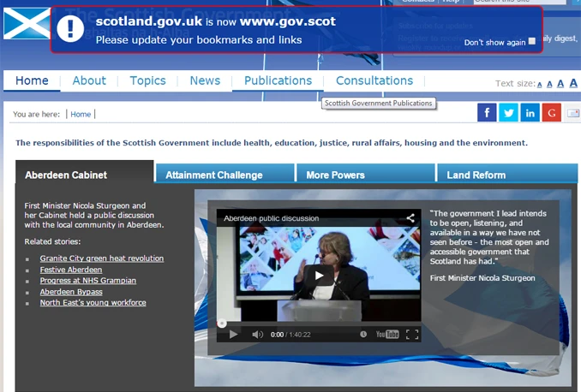Select the second largest text size A
Image resolution: width=581 pixels, height=392 pixels.
click(x=560, y=84)
